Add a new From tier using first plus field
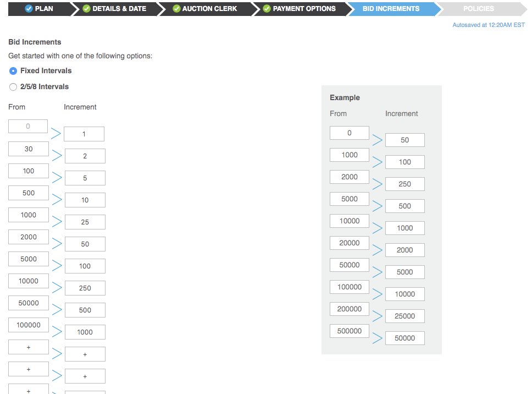Image resolution: width=532 pixels, height=394 pixels. click(29, 347)
